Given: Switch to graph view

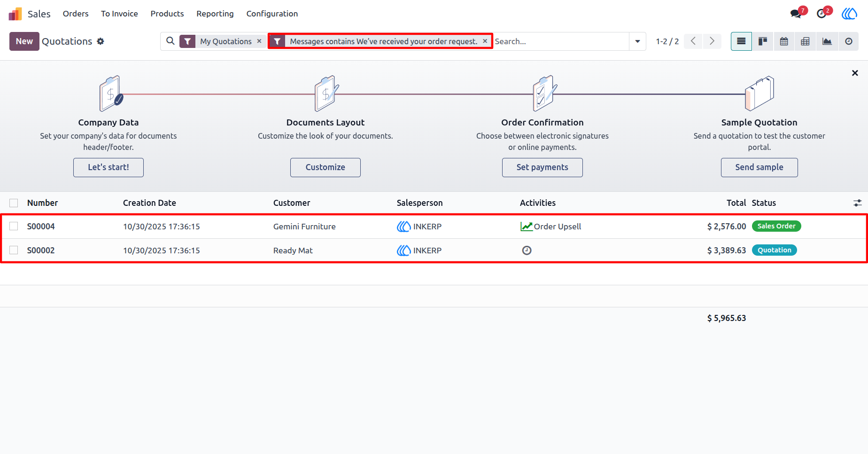Looking at the screenshot, I should point(827,41).
